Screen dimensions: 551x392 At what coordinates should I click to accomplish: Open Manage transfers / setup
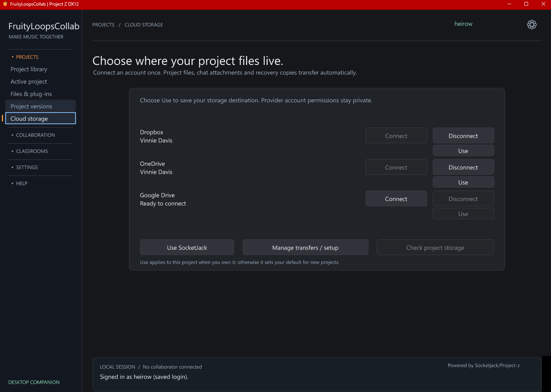(305, 248)
